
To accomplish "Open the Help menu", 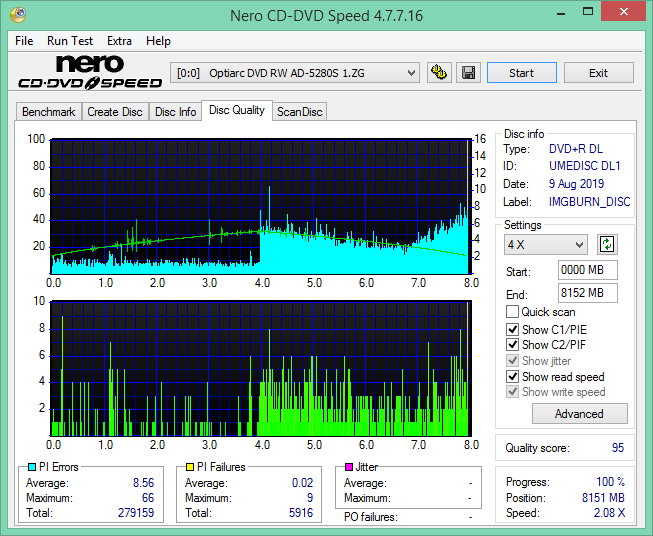I will click(x=158, y=41).
